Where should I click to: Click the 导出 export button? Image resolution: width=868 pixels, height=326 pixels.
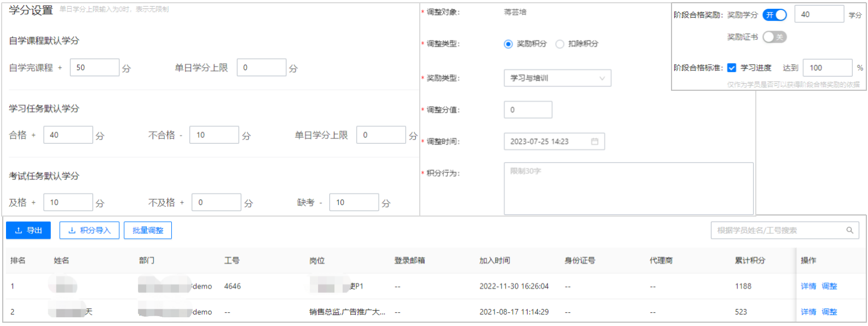[28, 230]
